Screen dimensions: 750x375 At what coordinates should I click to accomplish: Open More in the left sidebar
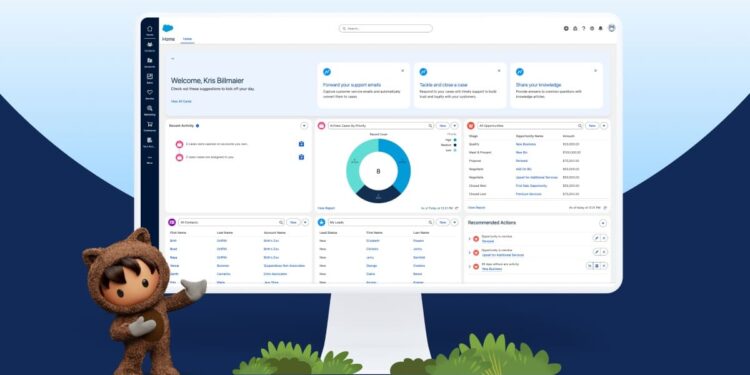pyautogui.click(x=150, y=160)
